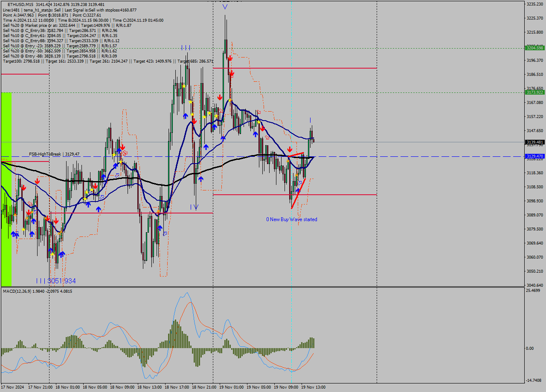Click the 3157.220 price axis value
The height and width of the screenshot is (392, 546).
[x=535, y=116]
